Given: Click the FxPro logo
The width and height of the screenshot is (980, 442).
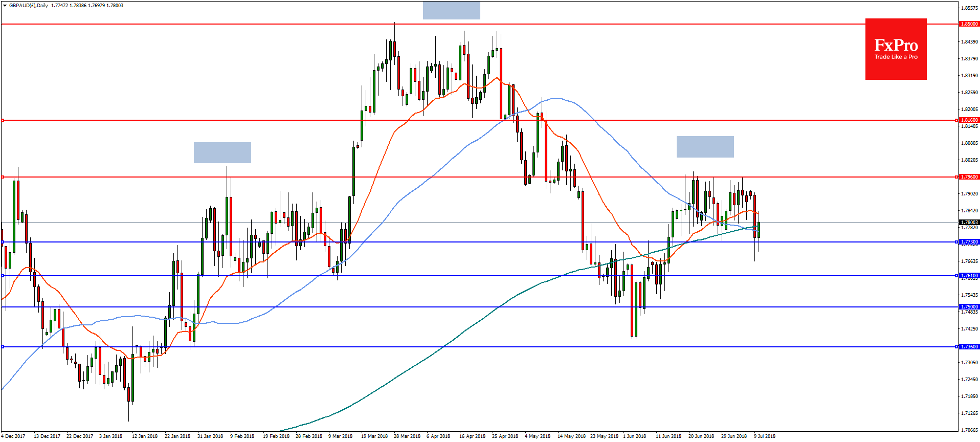Looking at the screenshot, I should tap(896, 49).
